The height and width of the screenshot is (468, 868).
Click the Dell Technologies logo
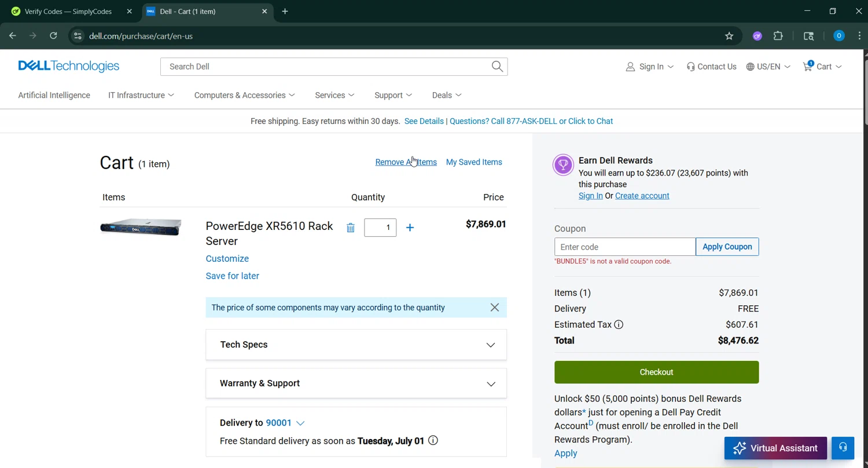(68, 66)
